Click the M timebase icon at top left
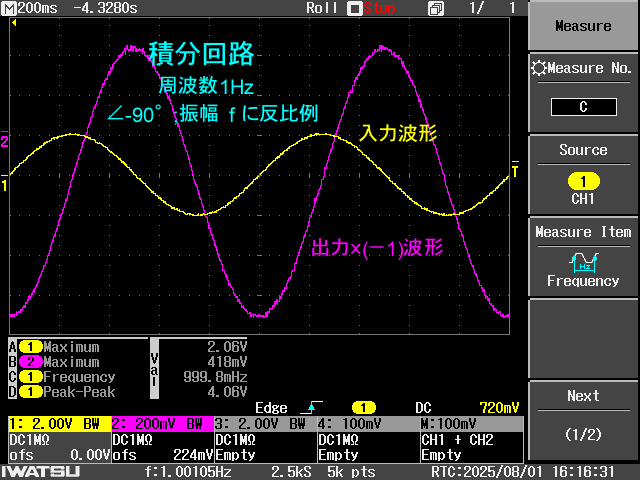Image resolution: width=640 pixels, height=480 pixels. (9, 8)
